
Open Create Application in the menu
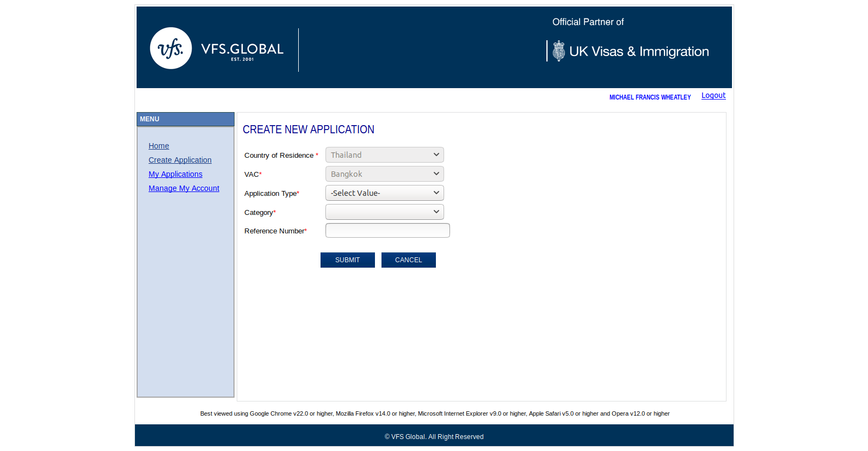(x=180, y=160)
